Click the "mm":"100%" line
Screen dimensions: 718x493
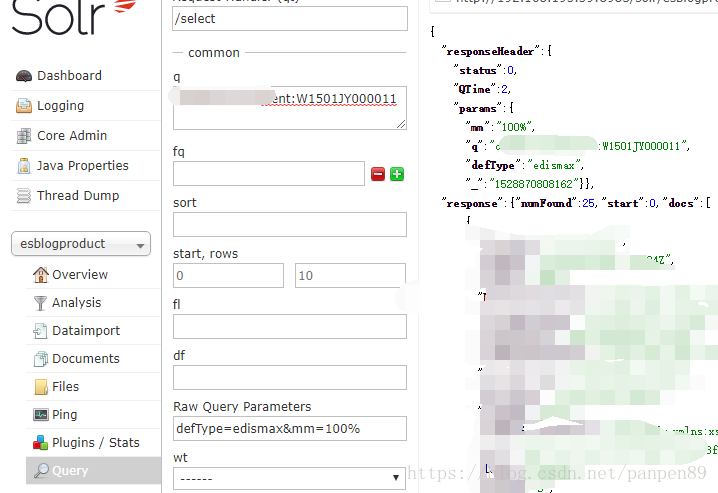click(500, 127)
